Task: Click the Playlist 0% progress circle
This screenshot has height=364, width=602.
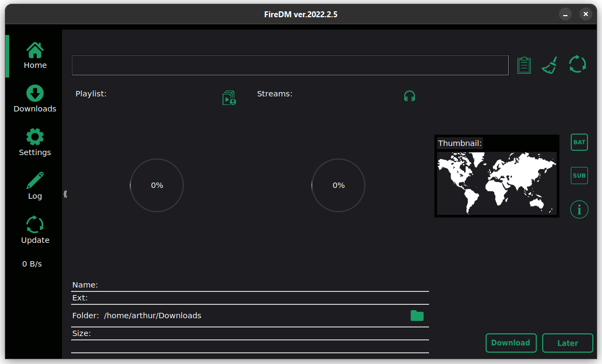Action: [157, 185]
